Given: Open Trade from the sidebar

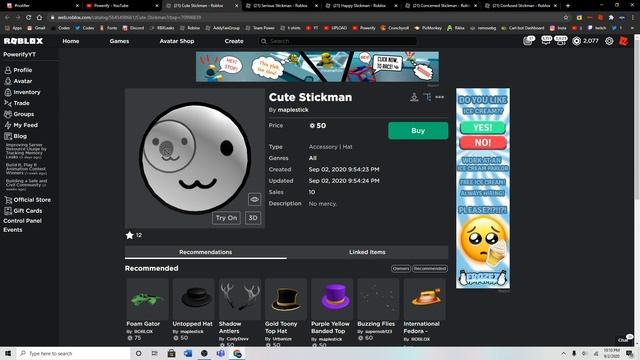Looking at the screenshot, I should coord(17,103).
